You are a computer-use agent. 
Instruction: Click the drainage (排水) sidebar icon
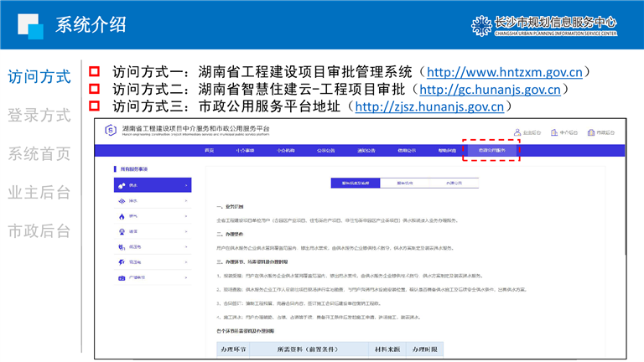coord(122,201)
